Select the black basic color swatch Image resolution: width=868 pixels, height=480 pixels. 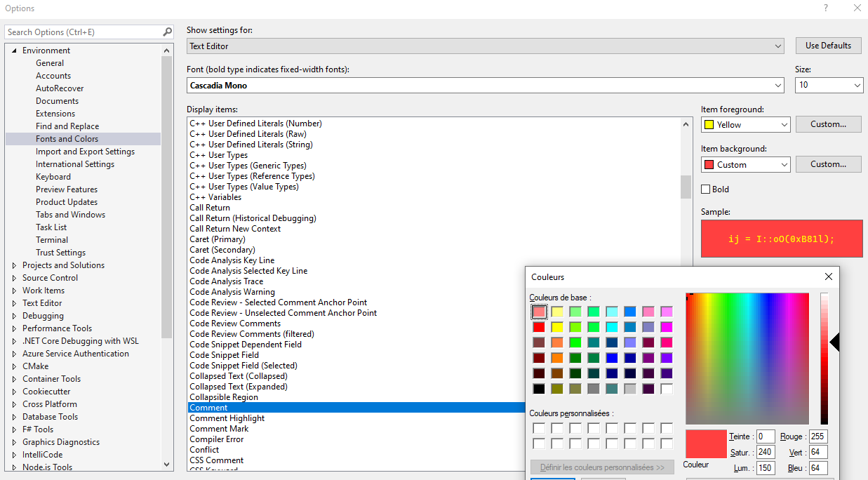click(539, 389)
